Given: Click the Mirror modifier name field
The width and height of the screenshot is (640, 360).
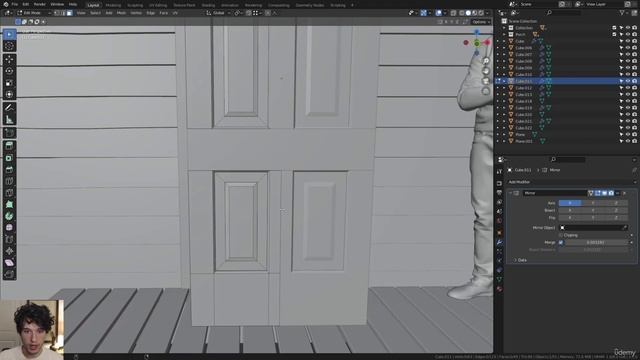Looking at the screenshot, I should [554, 193].
